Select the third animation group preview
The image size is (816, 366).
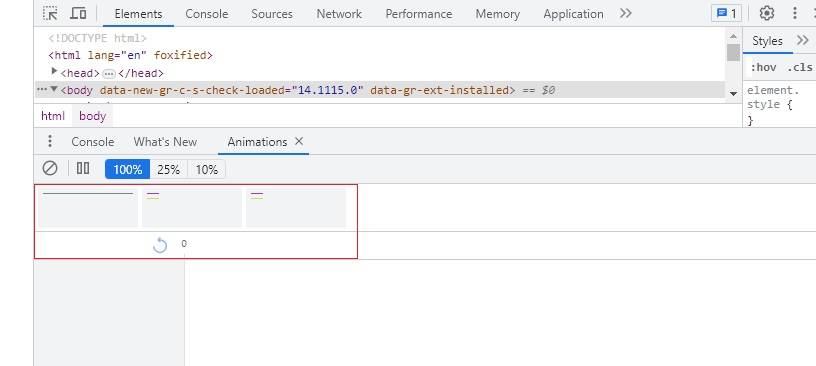(x=296, y=208)
